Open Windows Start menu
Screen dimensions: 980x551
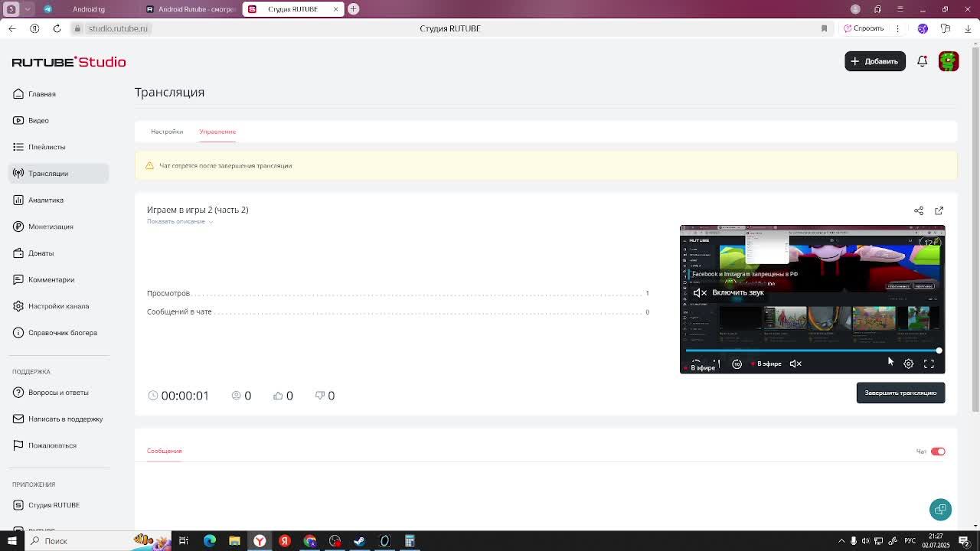click(12, 541)
